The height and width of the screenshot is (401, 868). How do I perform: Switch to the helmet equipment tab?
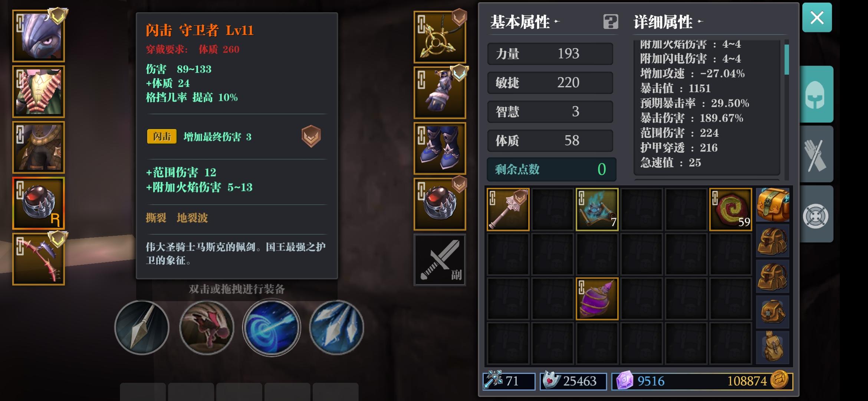click(816, 94)
